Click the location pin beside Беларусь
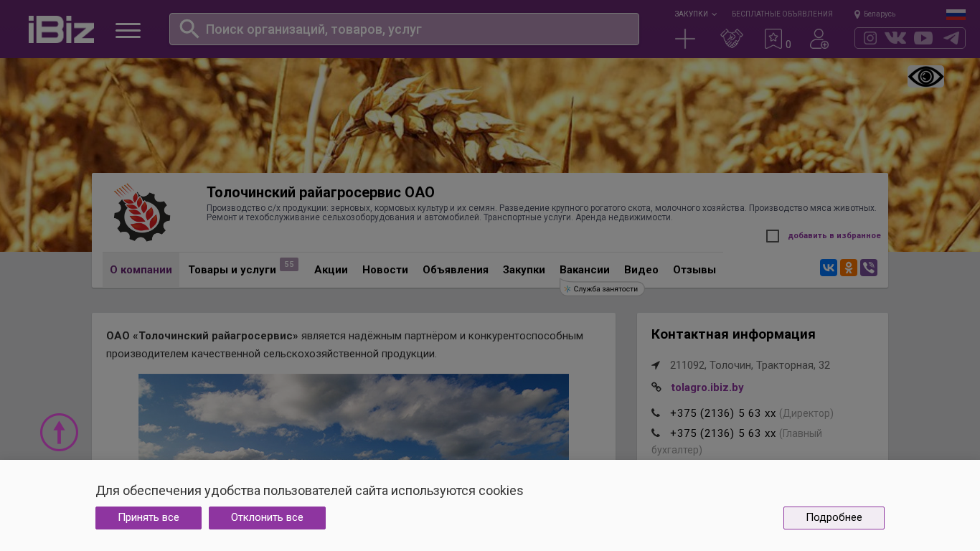The width and height of the screenshot is (980, 551). (857, 14)
